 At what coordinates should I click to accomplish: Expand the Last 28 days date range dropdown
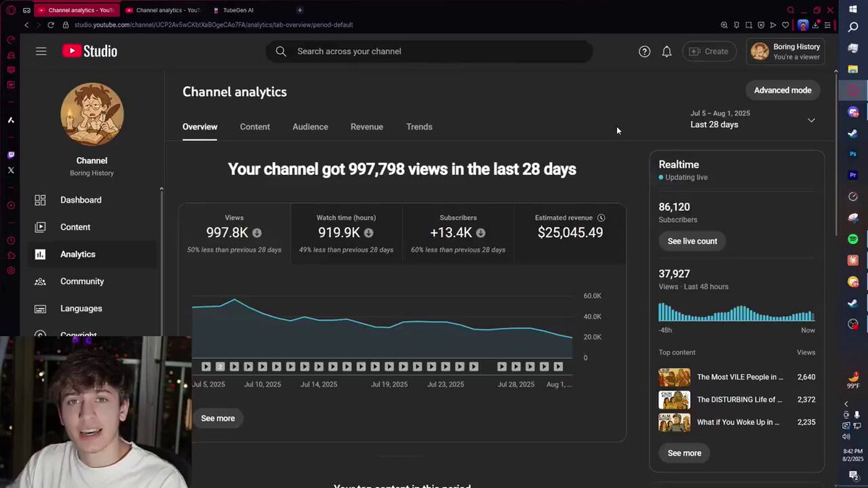click(x=811, y=120)
